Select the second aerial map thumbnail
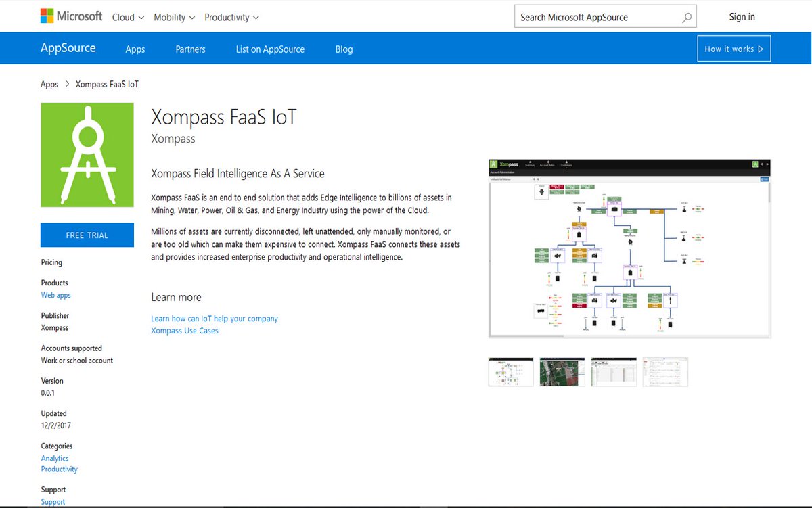Screen dimensions: 812x508 [x=562, y=371]
